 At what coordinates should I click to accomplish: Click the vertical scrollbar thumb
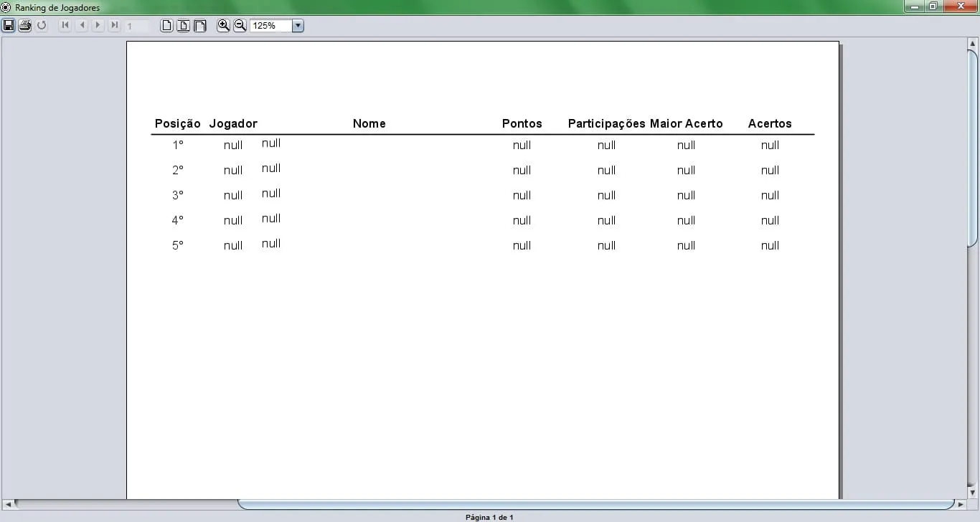(x=973, y=148)
